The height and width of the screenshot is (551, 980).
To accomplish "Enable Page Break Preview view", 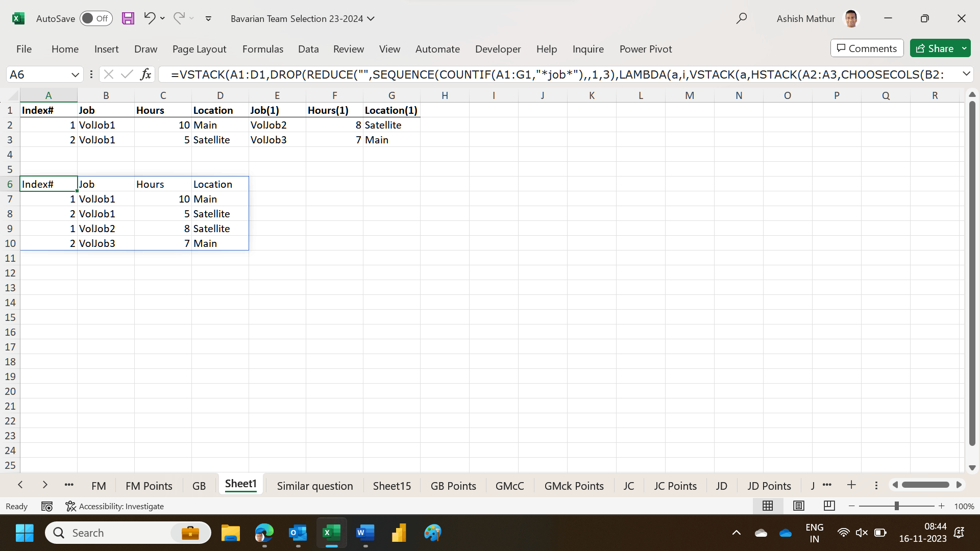I will (829, 506).
